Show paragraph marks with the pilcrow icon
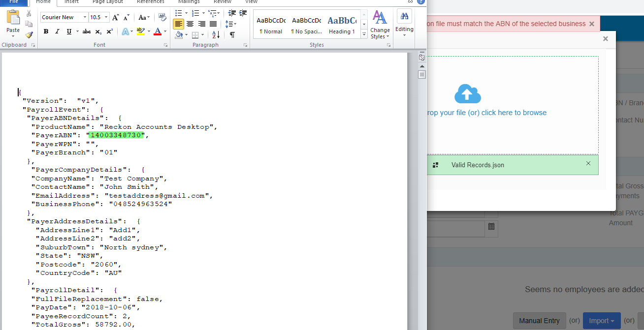The height and width of the screenshot is (330, 644). (x=232, y=35)
